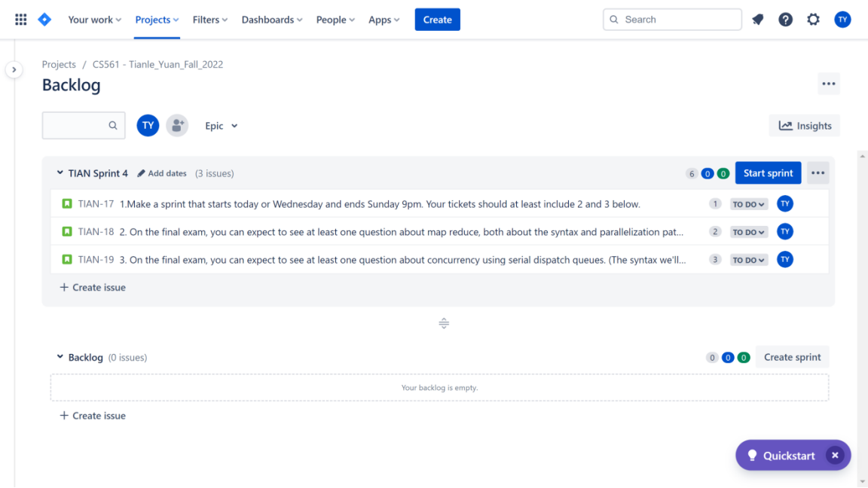Open TO DO status dropdown for TIAN-18
This screenshot has height=488, width=868.
coord(748,232)
